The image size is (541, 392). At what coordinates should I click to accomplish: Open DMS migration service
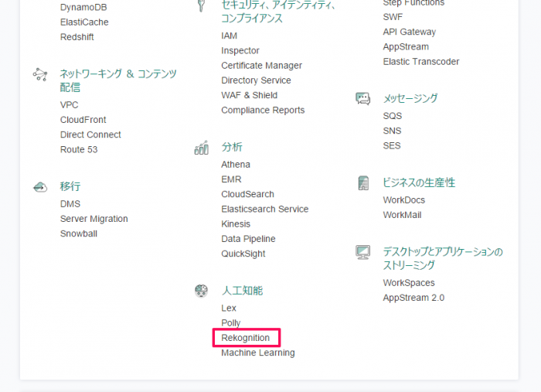click(70, 204)
